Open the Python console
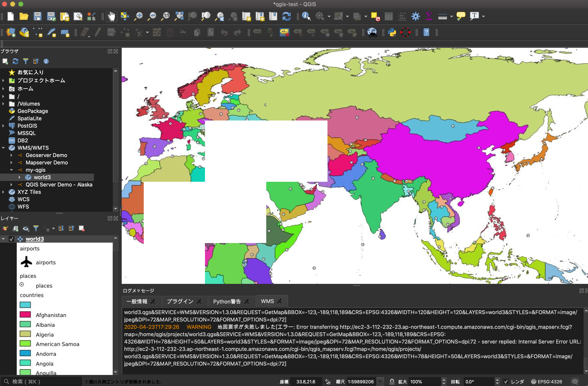588x386 pixels. coord(393,32)
